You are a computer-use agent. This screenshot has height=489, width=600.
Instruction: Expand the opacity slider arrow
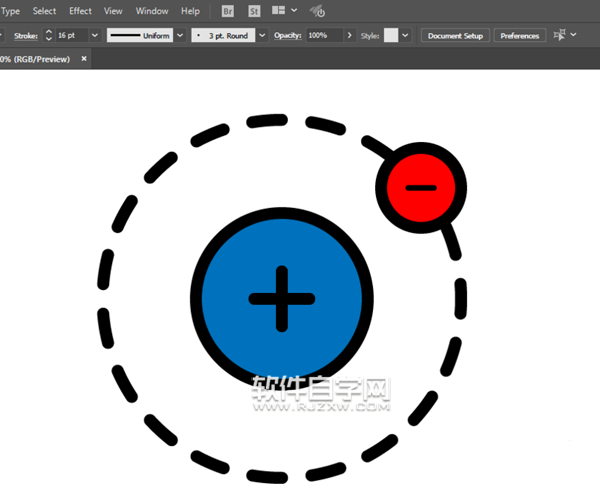tap(349, 35)
